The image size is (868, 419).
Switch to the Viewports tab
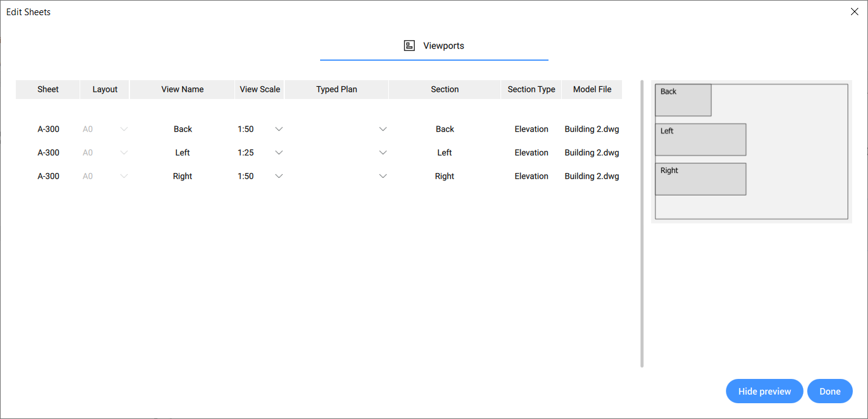pyautogui.click(x=443, y=46)
